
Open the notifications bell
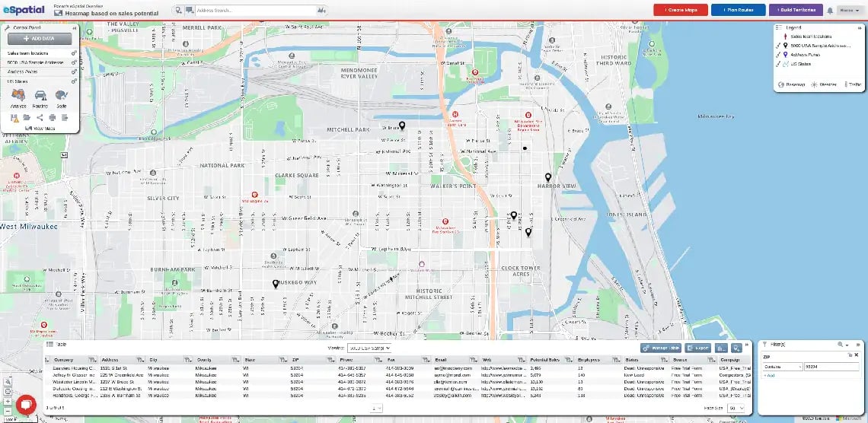[830, 11]
